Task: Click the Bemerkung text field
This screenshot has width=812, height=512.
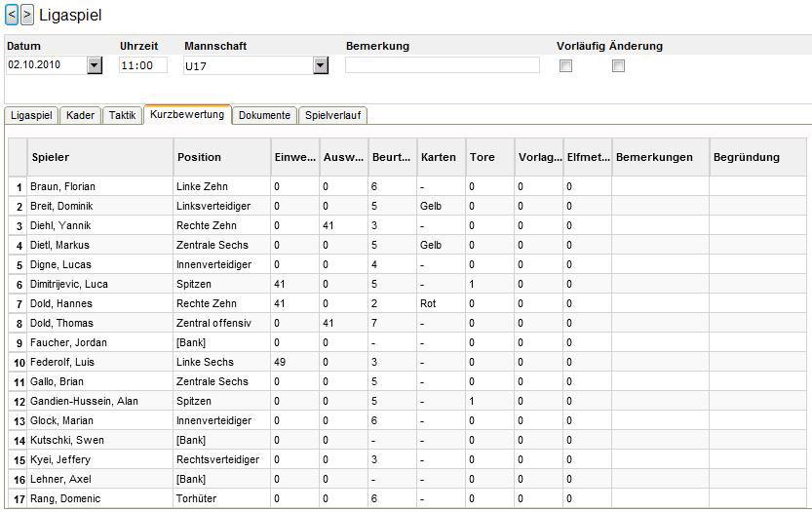Action: point(443,65)
